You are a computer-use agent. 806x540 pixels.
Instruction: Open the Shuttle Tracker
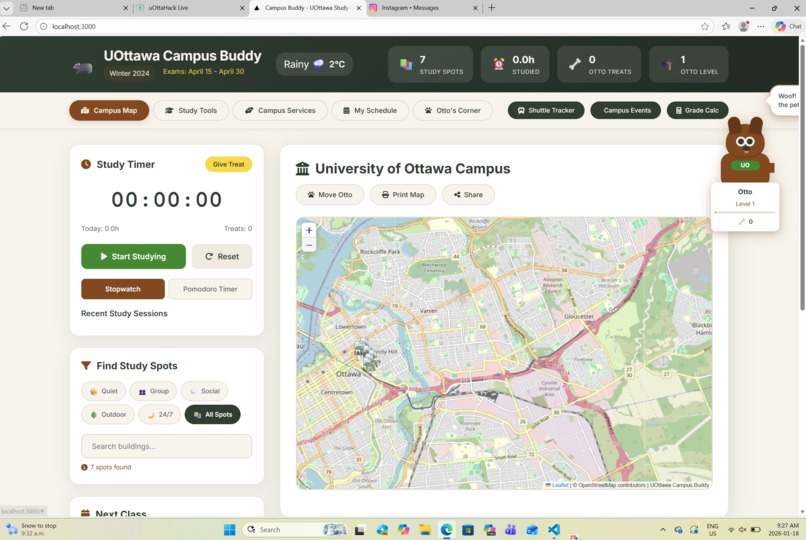pyautogui.click(x=546, y=110)
